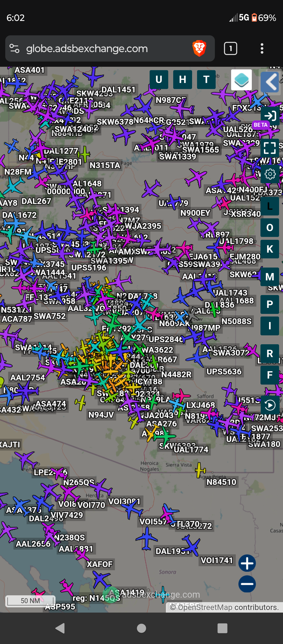Image resolution: width=283 pixels, height=644 pixels.
Task: Tap the H button on map
Action: tap(183, 80)
